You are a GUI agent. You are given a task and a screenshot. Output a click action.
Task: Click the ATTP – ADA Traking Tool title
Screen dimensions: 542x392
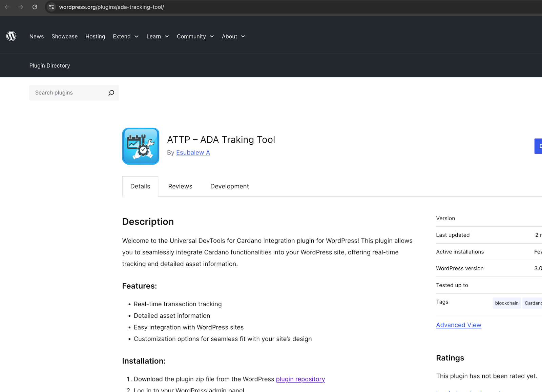tap(221, 140)
